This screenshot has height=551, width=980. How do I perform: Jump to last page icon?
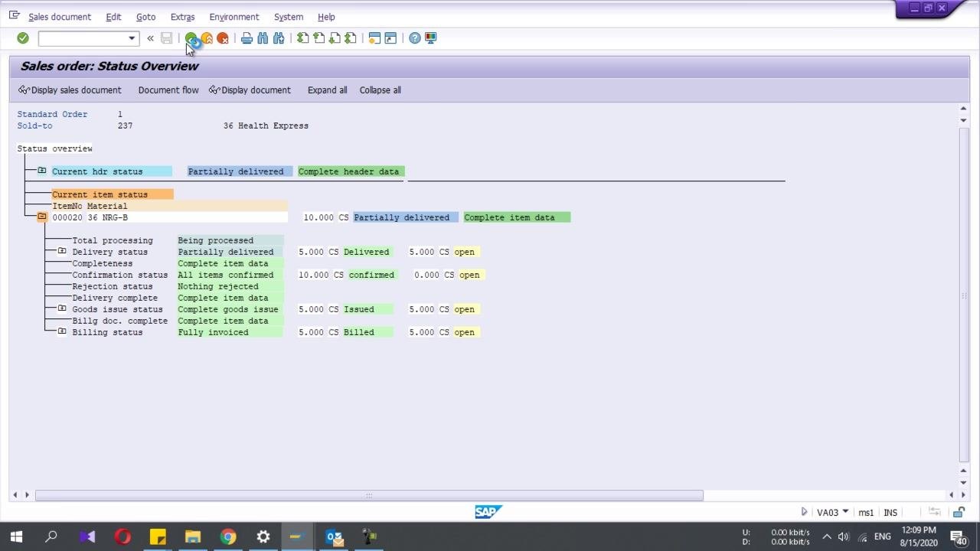click(x=351, y=38)
